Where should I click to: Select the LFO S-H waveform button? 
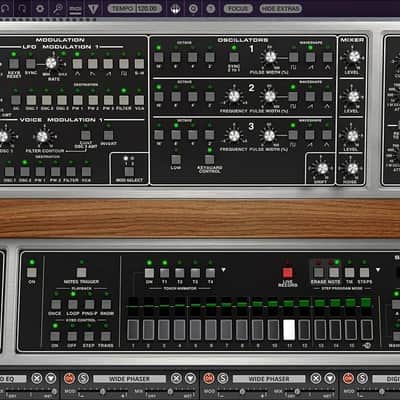tap(139, 64)
